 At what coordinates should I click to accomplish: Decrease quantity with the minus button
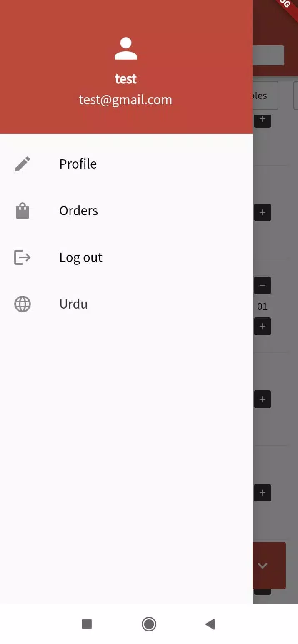[x=263, y=285]
